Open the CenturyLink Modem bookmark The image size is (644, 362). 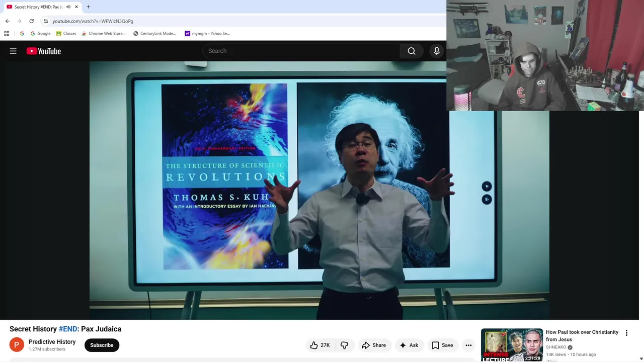(154, 34)
